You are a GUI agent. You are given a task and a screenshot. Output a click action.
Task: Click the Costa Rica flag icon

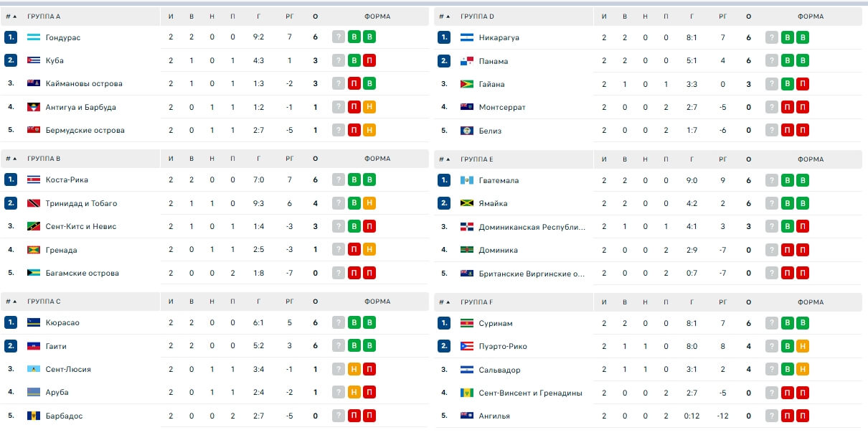pos(33,179)
